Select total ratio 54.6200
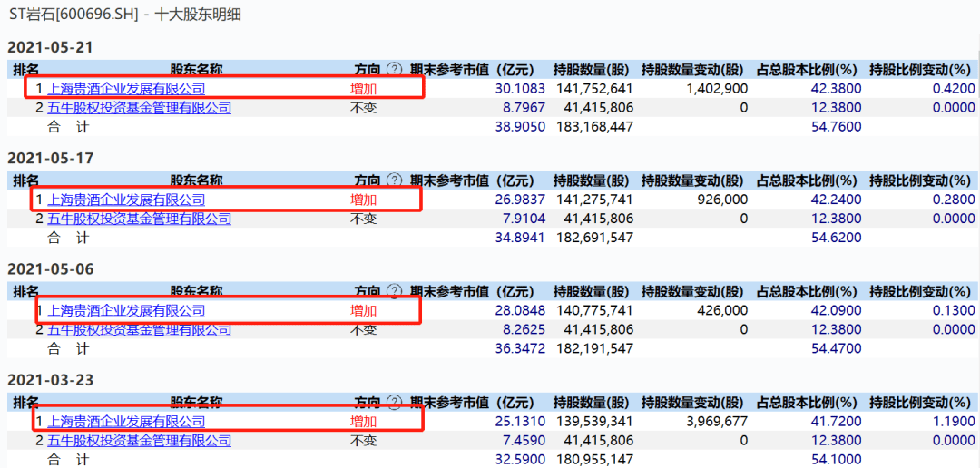980x468 pixels. [x=837, y=238]
